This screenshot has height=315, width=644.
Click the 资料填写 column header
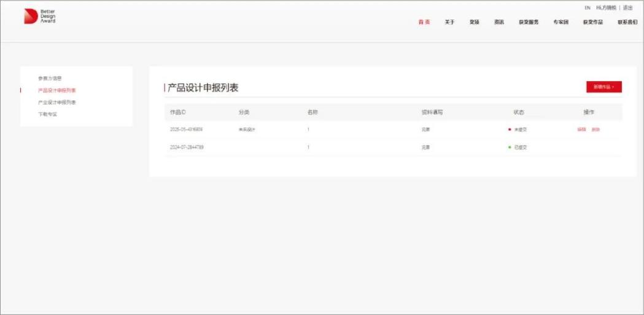pos(432,112)
